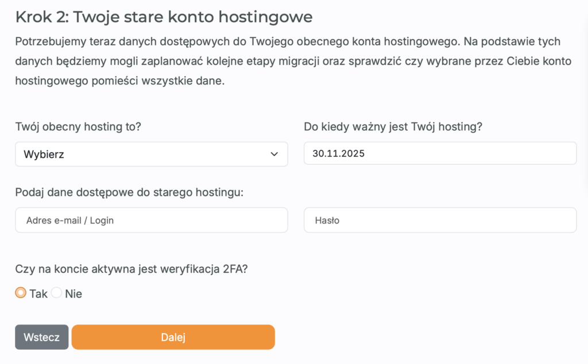Click the 2FA verification question text
This screenshot has width=588, height=364.
[x=131, y=268]
